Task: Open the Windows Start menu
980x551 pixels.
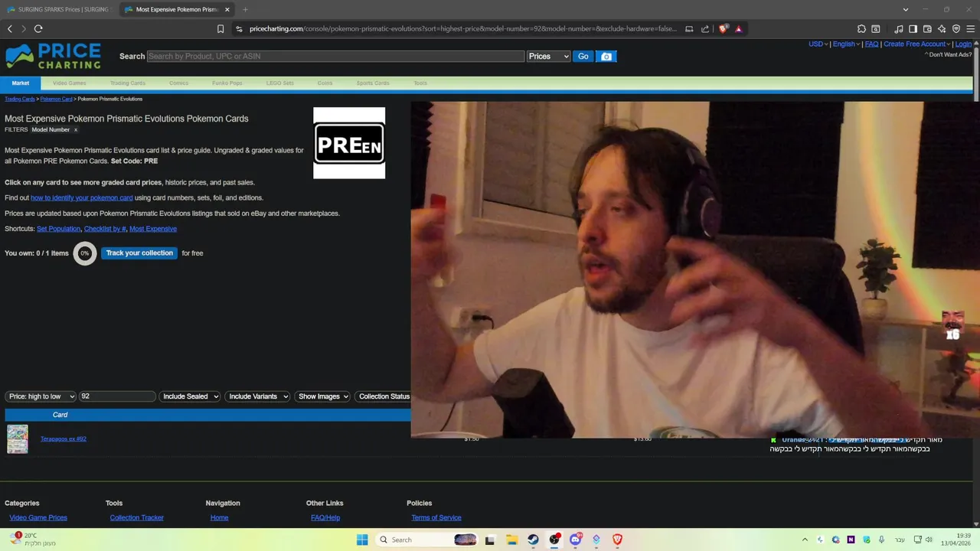Action: coord(362,540)
